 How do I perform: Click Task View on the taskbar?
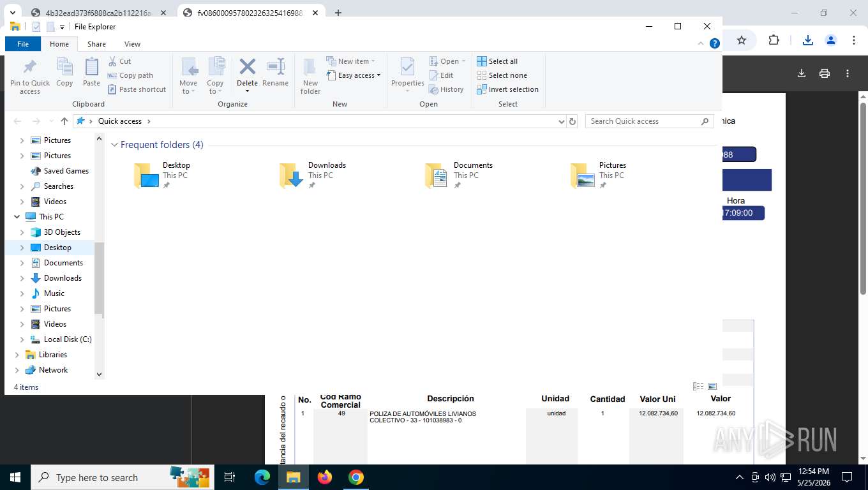tap(230, 477)
